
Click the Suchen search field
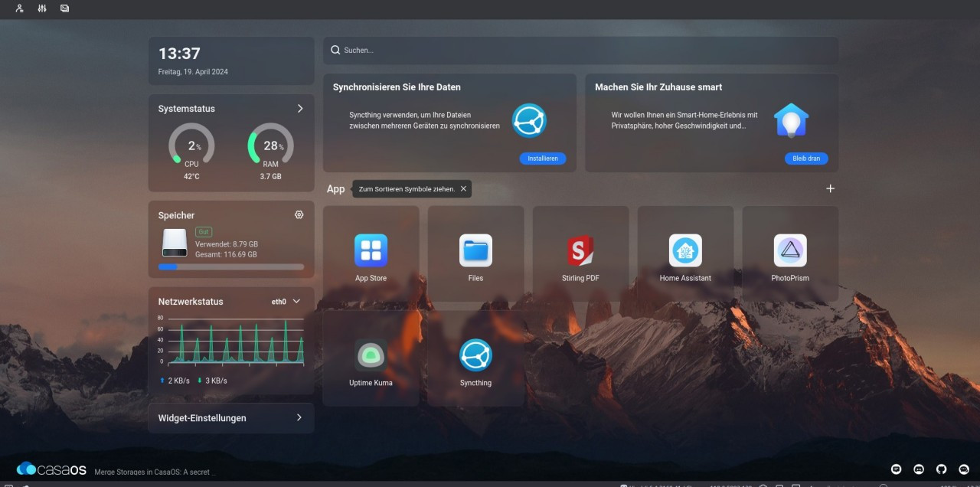pos(582,51)
